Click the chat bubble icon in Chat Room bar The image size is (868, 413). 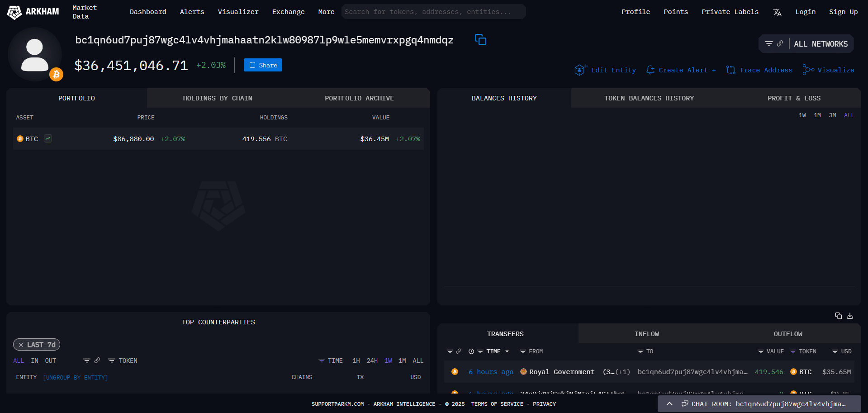[x=685, y=404]
